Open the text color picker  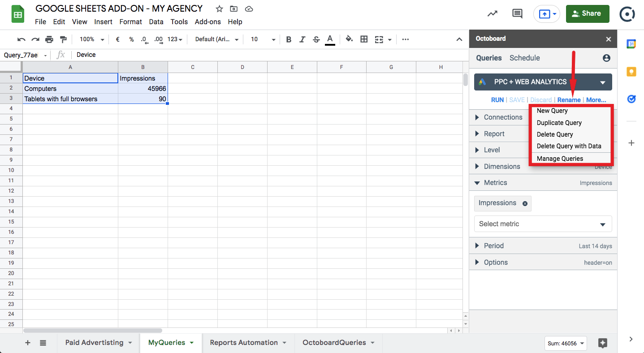tap(330, 40)
